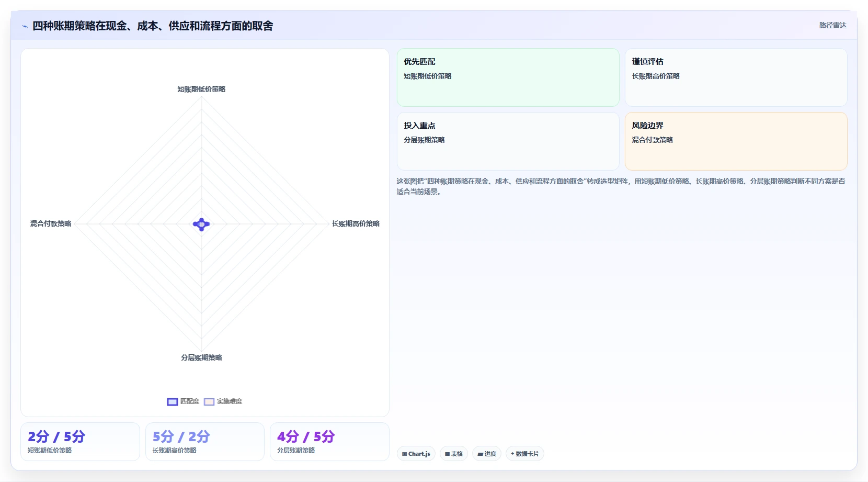This screenshot has height=482, width=868.
Task: Click the radar axis label 短账期低价策略
Action: point(201,89)
